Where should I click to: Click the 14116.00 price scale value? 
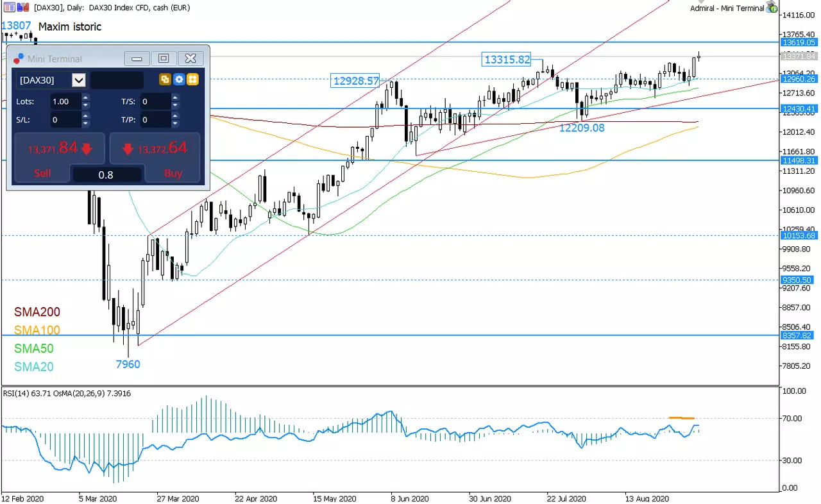(797, 15)
